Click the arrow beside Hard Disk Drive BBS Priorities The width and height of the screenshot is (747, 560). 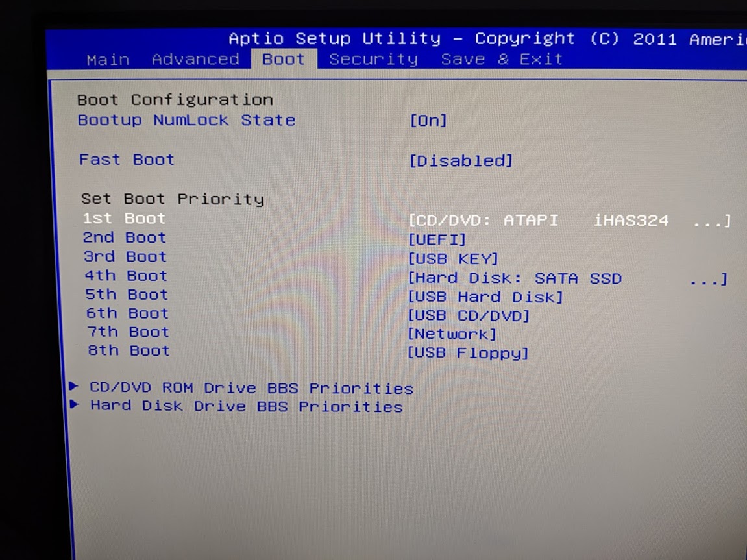75,404
